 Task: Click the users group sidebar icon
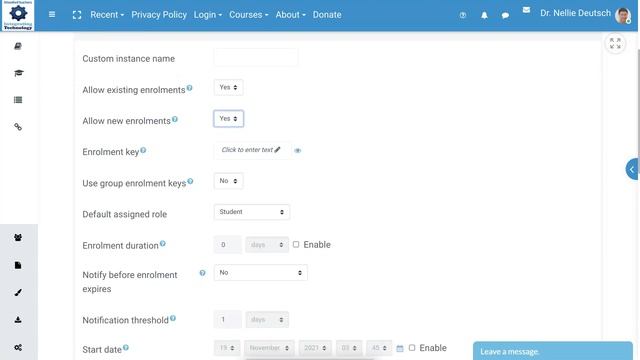[x=18, y=238]
